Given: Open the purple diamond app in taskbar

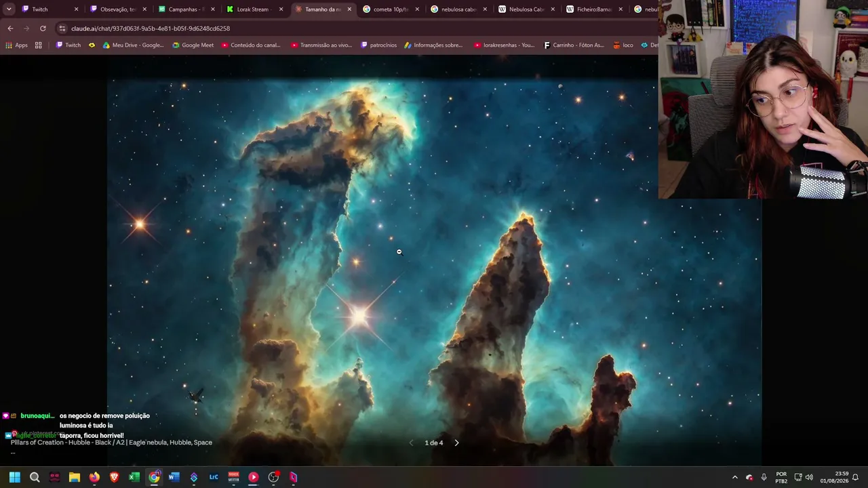Looking at the screenshot, I should pyautogui.click(x=194, y=477).
